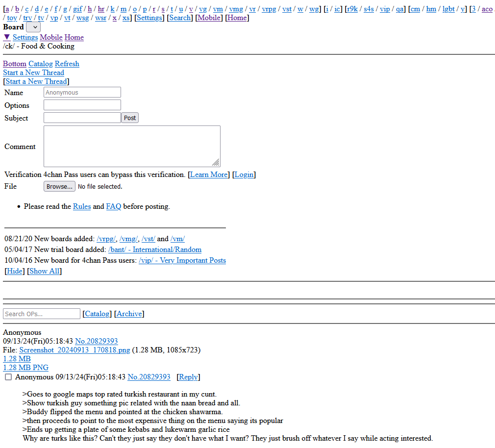
Task: Open the /wsg/ board link
Action: [83, 18]
